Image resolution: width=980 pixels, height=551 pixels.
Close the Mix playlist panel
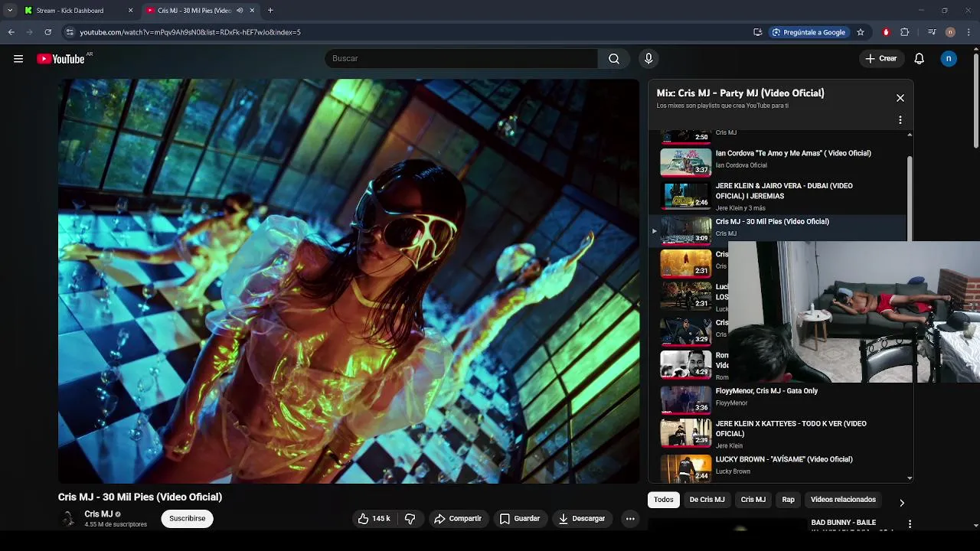click(900, 98)
